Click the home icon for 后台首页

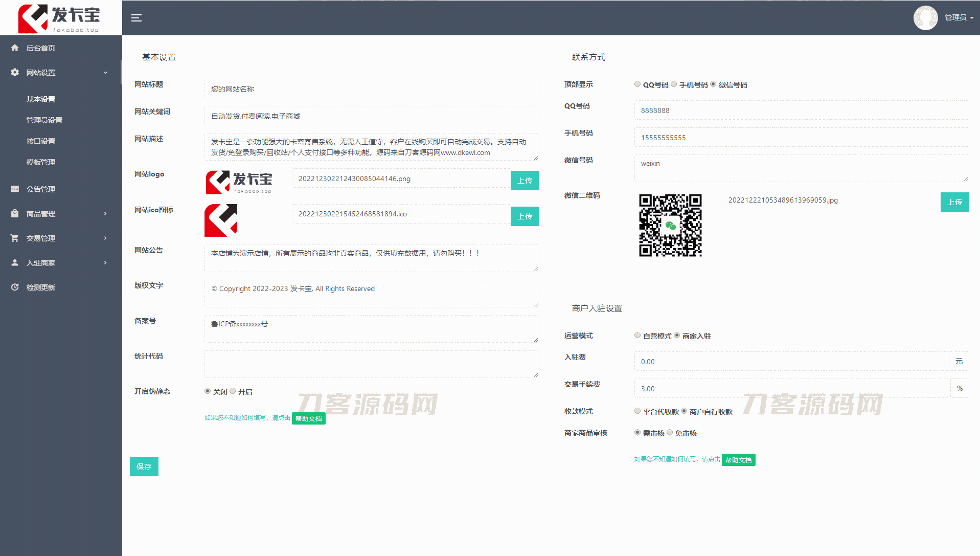(15, 48)
